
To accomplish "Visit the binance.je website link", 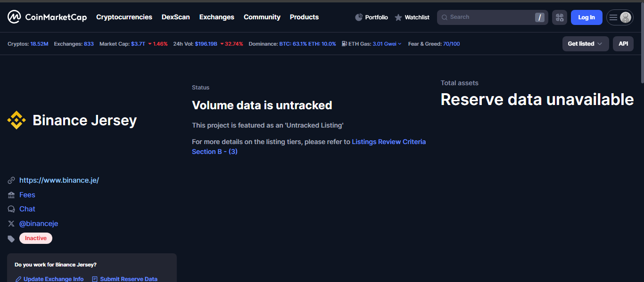I will tap(59, 180).
